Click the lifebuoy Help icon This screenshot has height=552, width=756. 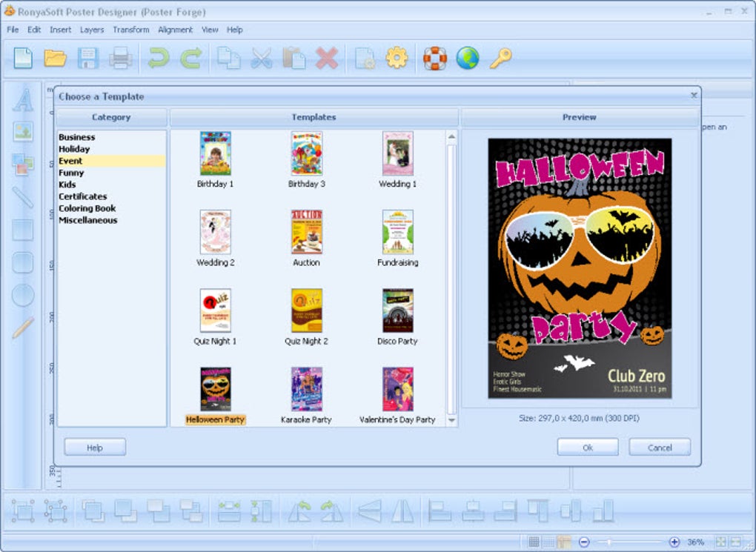tap(435, 59)
